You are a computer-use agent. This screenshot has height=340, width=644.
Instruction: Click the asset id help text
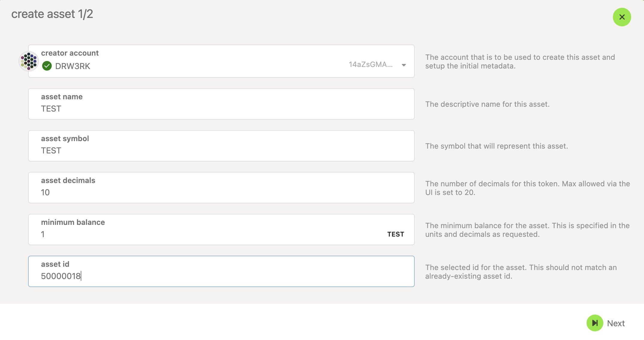coord(521,272)
